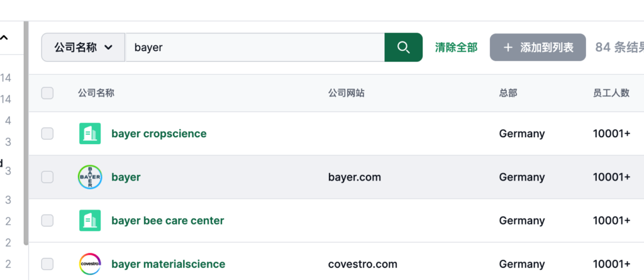Image resolution: width=644 pixels, height=280 pixels.
Task: Click the sidebar vertical scrollbar
Action: pyautogui.click(x=26, y=133)
